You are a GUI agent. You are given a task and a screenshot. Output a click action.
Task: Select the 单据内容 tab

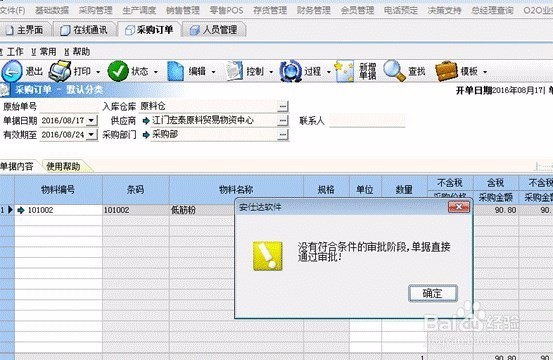pyautogui.click(x=17, y=166)
